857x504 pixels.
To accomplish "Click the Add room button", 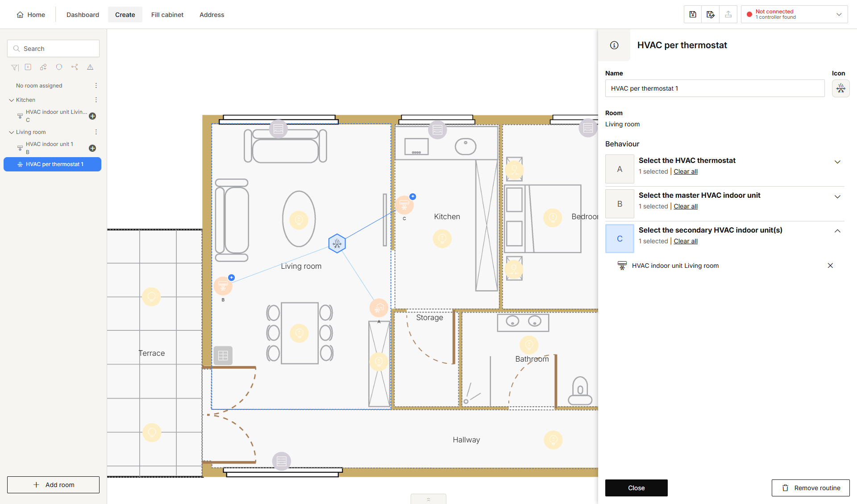I will click(53, 485).
